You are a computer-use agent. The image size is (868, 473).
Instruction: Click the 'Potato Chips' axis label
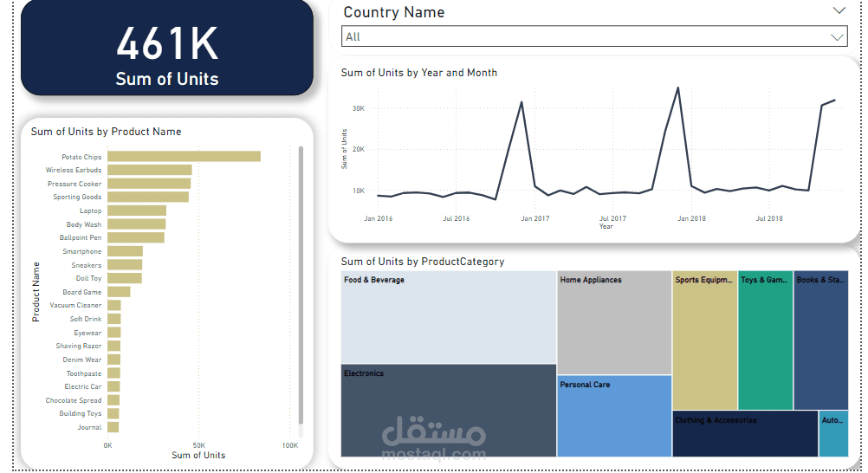[x=81, y=158]
